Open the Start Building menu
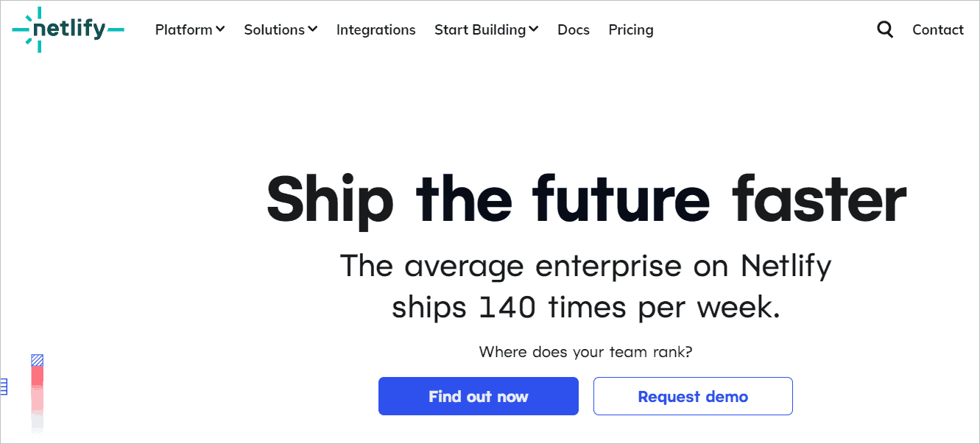Screen dimensions: 980x444 (480, 29)
